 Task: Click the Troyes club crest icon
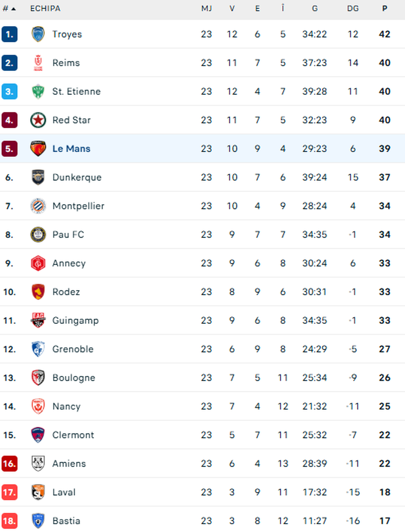tap(38, 34)
